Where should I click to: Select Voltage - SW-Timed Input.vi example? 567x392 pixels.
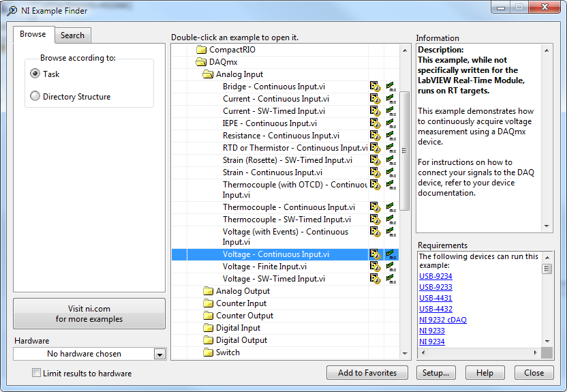click(274, 280)
